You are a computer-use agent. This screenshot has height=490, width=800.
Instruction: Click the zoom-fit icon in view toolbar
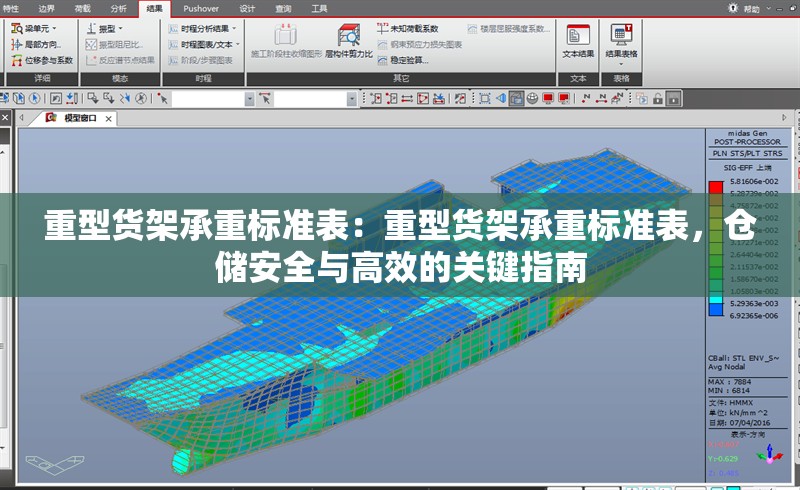(x=484, y=98)
